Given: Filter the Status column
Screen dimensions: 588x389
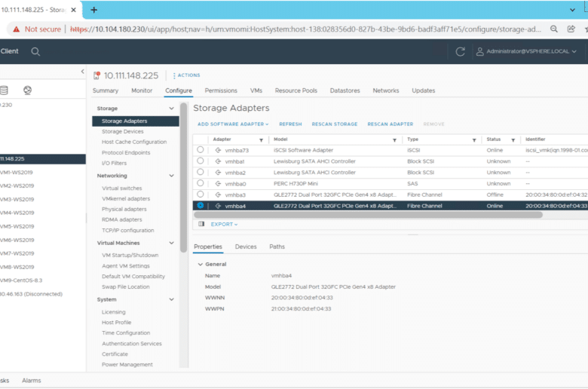Looking at the screenshot, I should [513, 140].
